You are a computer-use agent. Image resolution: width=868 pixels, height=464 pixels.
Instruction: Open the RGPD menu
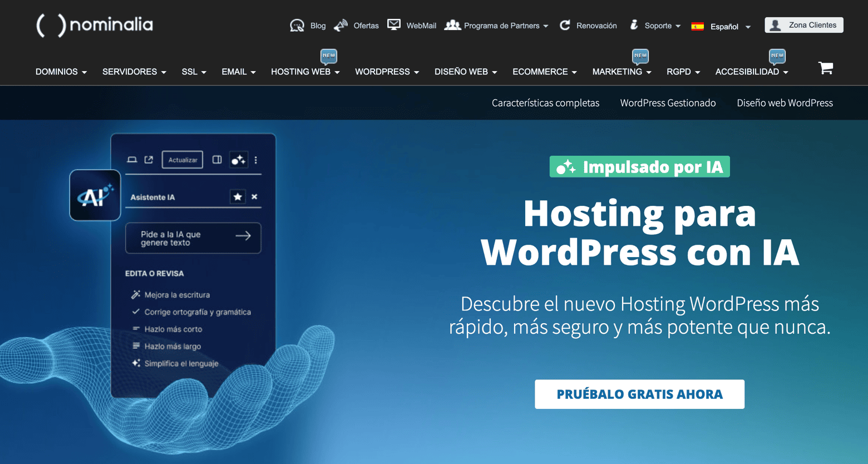(683, 72)
